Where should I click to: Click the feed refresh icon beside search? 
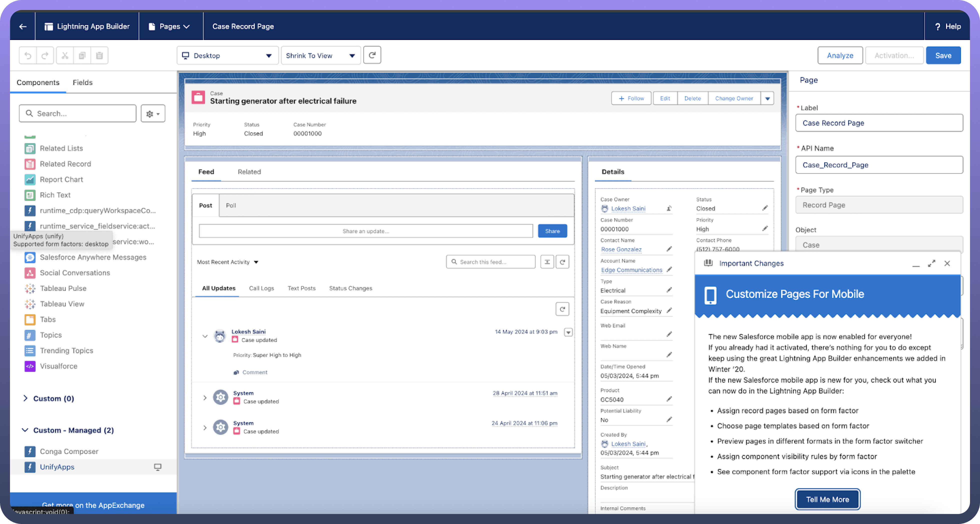point(562,262)
